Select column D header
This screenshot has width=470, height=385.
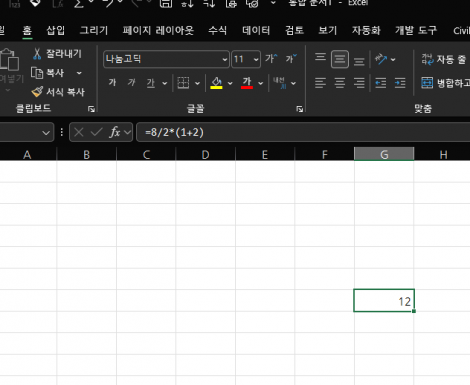pyautogui.click(x=205, y=154)
